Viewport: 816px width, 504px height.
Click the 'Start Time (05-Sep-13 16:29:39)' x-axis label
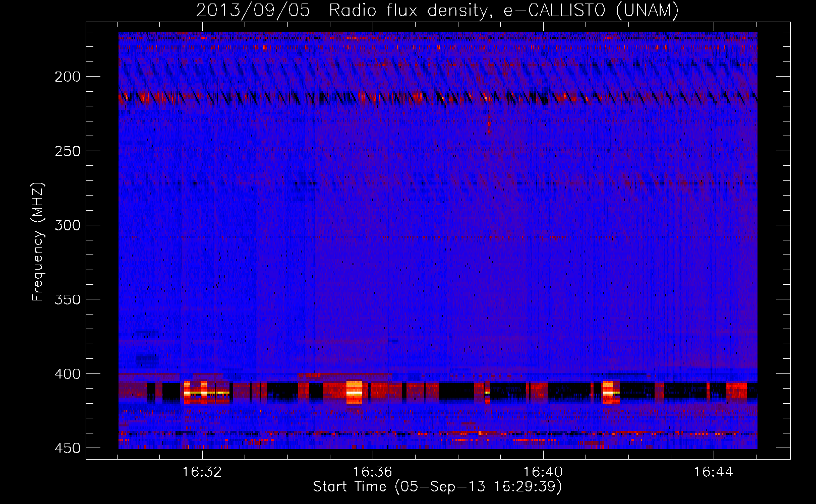coord(437,487)
